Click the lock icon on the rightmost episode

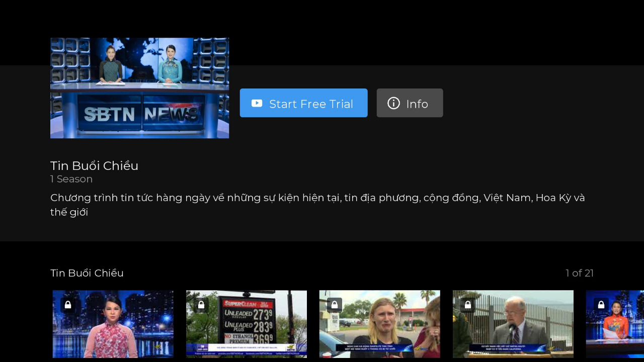(x=601, y=305)
